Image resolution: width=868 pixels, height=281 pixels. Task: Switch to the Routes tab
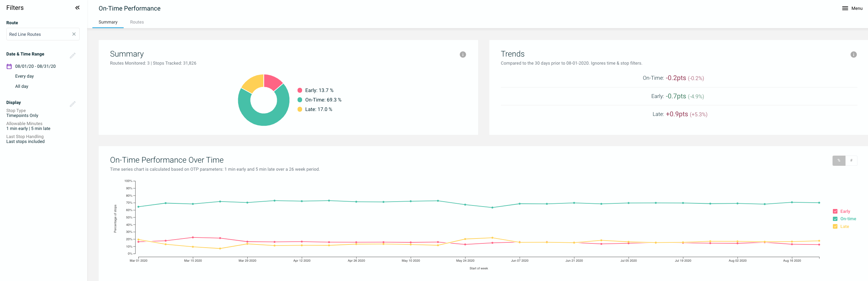click(137, 22)
